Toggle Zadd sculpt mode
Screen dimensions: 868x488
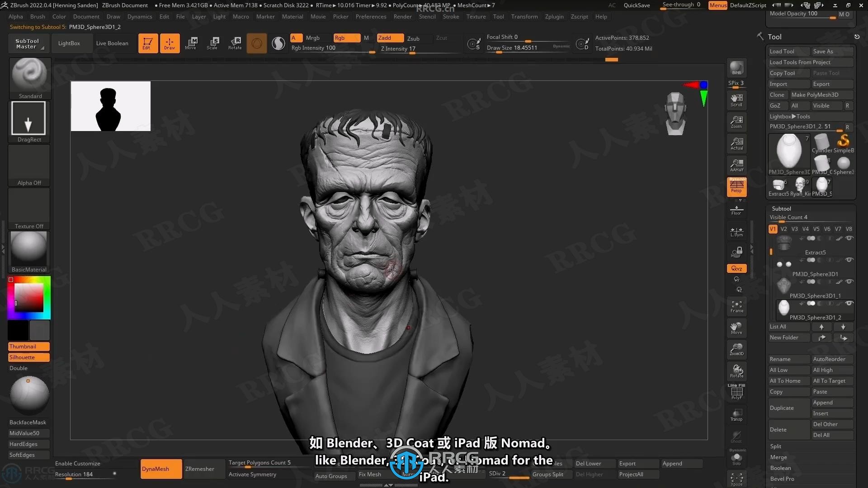coord(390,38)
